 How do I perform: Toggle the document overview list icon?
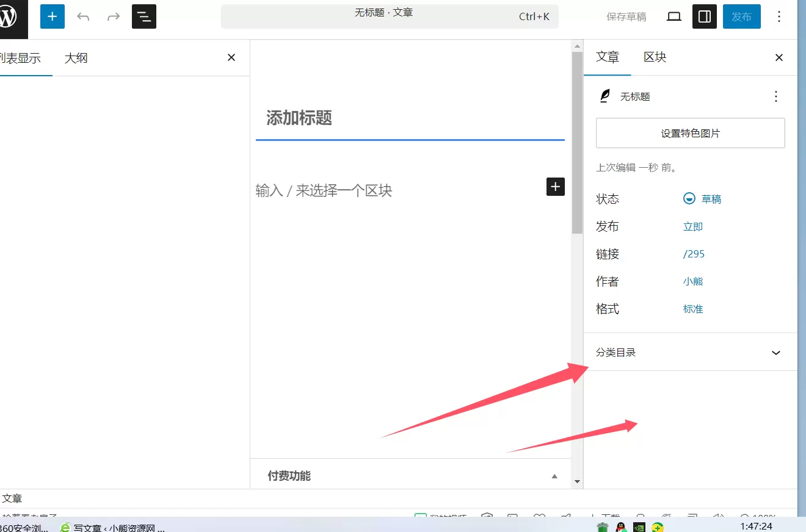(x=144, y=16)
